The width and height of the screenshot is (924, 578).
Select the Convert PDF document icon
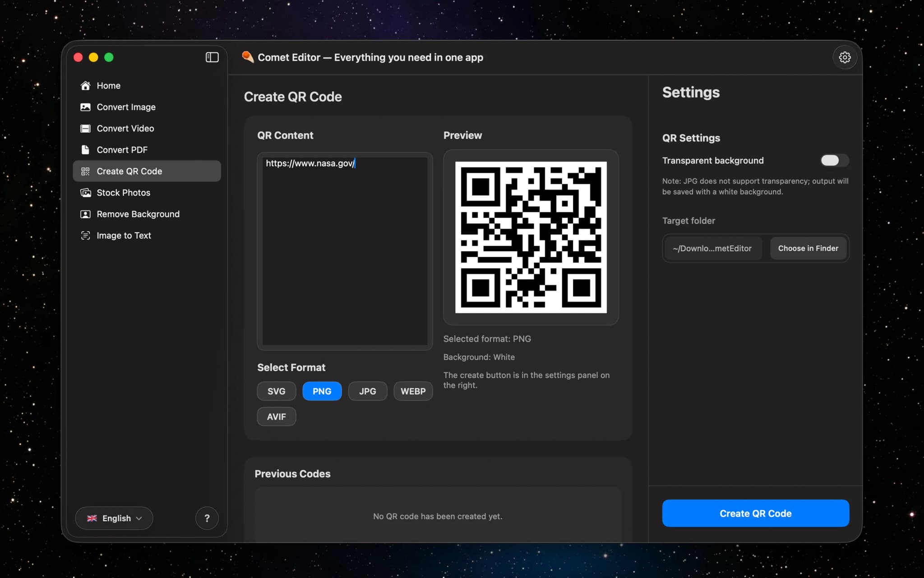pos(86,149)
